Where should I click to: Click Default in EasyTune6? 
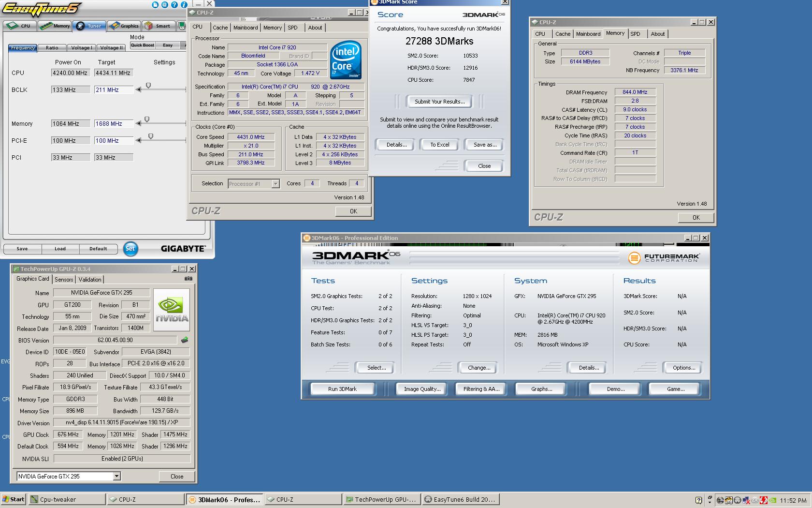pyautogui.click(x=98, y=249)
